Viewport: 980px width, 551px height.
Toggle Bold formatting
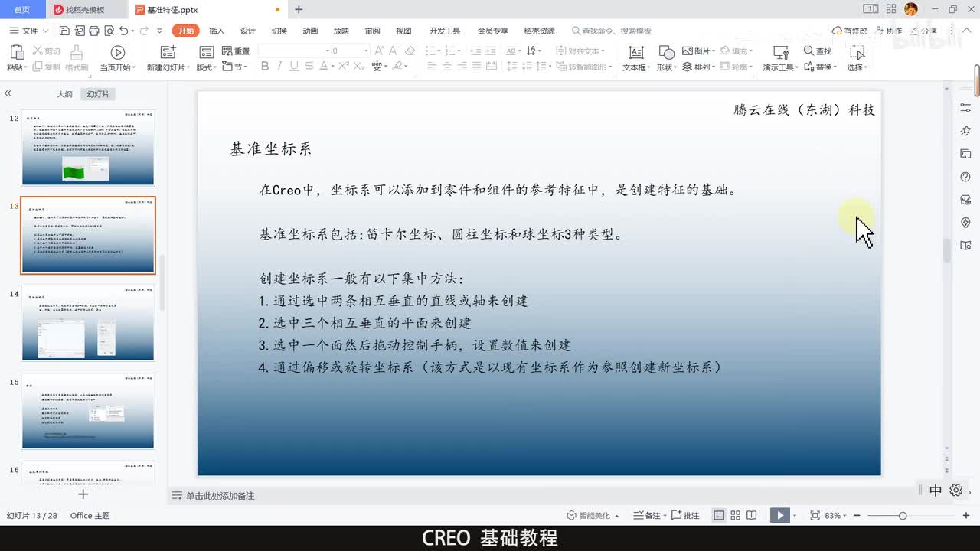coord(265,67)
